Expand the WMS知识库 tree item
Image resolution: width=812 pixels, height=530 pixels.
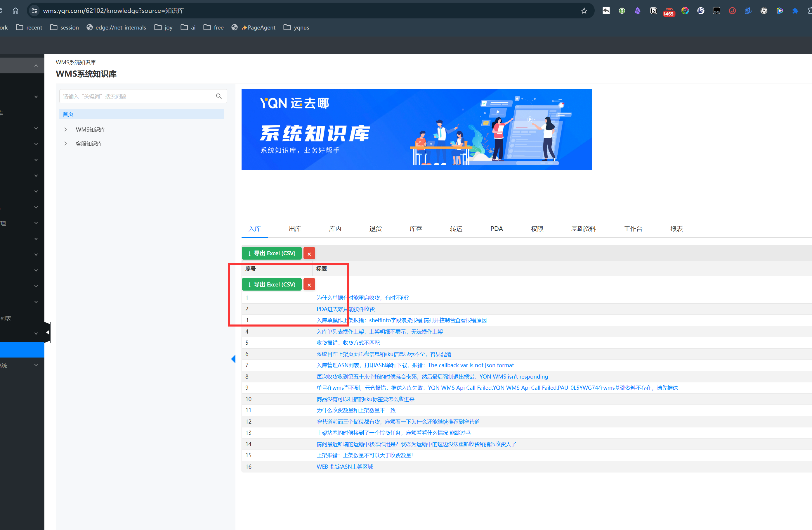[x=66, y=130]
